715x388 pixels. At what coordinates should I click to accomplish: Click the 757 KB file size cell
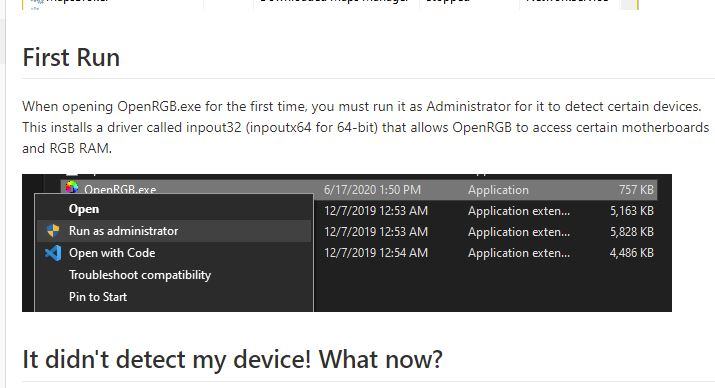click(x=636, y=190)
